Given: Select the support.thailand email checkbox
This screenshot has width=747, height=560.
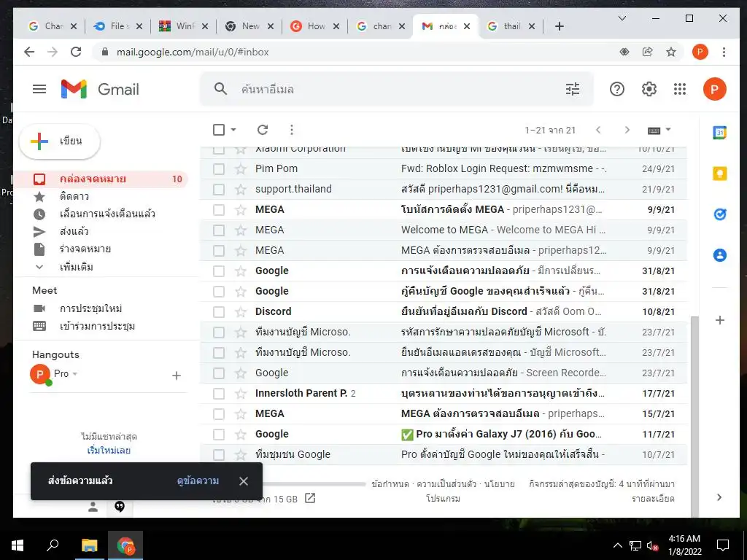Looking at the screenshot, I should pyautogui.click(x=219, y=189).
